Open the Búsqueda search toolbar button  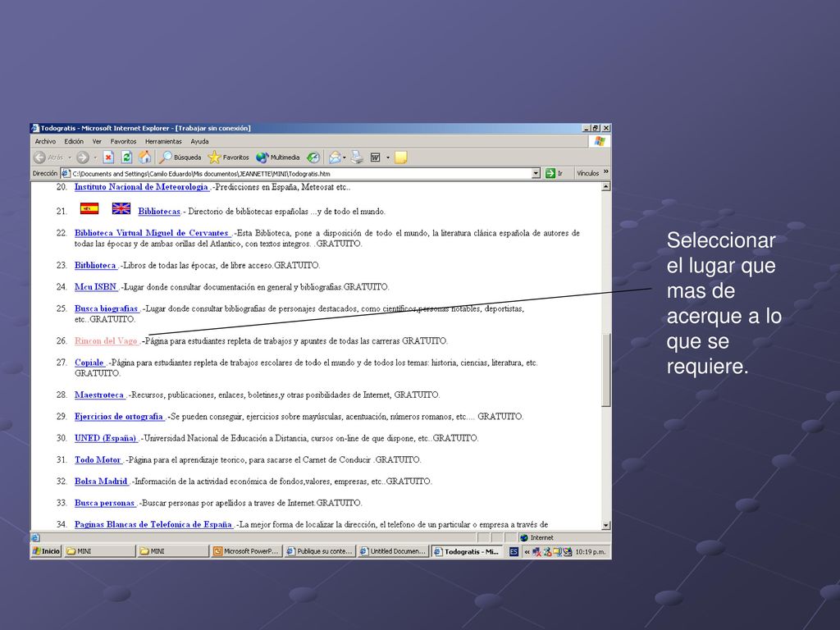pyautogui.click(x=180, y=157)
